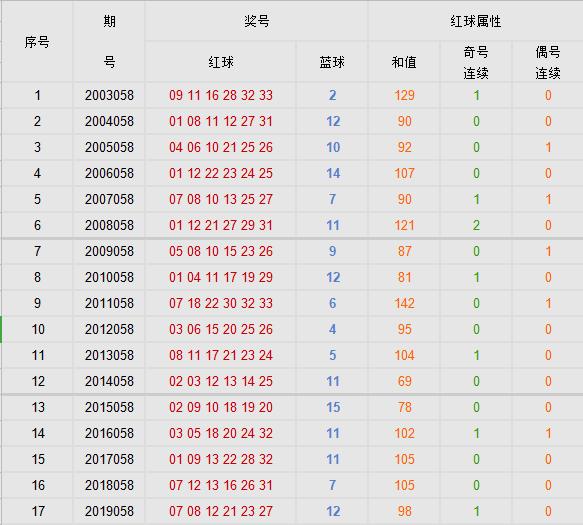The width and height of the screenshot is (583, 525).
Task: Select period number 2009058
Action: 109,251
